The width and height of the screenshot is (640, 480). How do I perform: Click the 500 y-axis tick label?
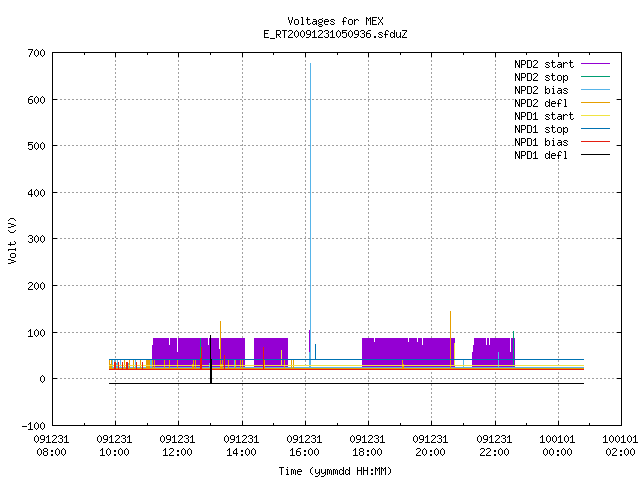pos(36,146)
